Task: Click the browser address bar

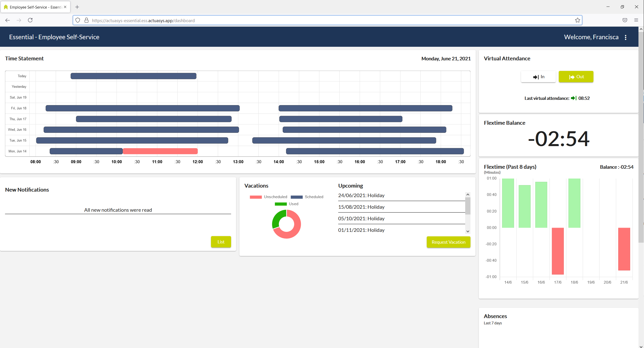Action: [327, 20]
